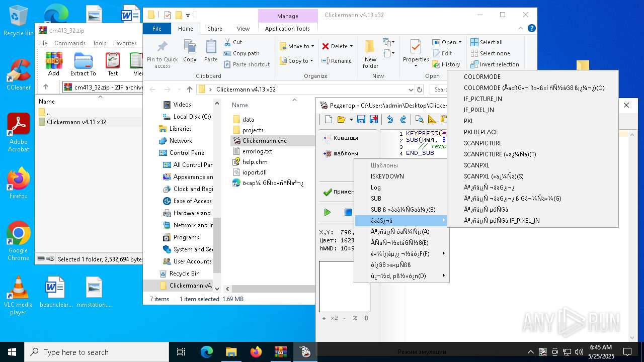Save the script with the floppy icon
Image resolution: width=644 pixels, height=362 pixels.
(x=361, y=119)
